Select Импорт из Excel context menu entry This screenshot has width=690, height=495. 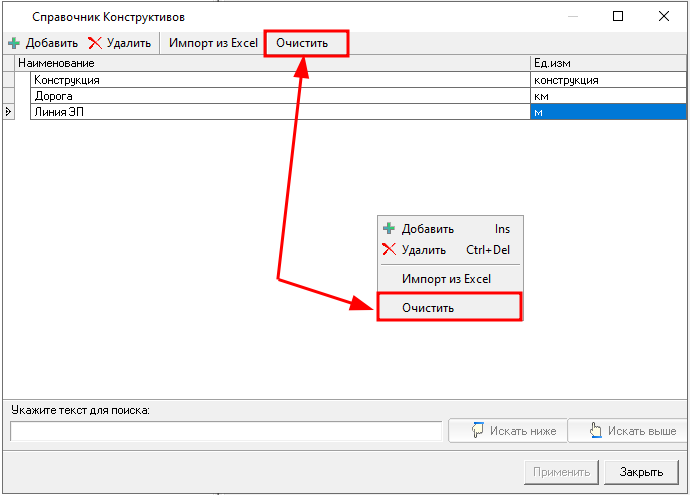[x=446, y=279]
